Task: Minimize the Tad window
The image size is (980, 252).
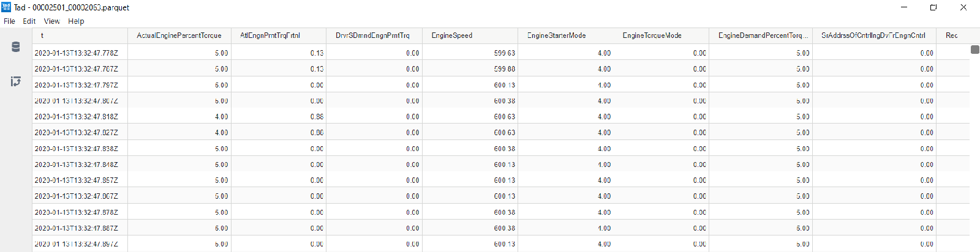Action: tap(905, 7)
